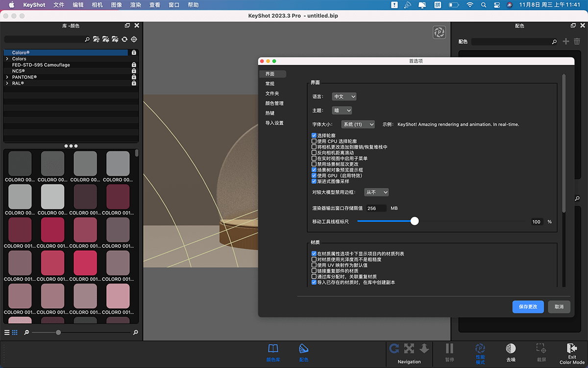Select the first gray COLORO swatch

pos(20,163)
